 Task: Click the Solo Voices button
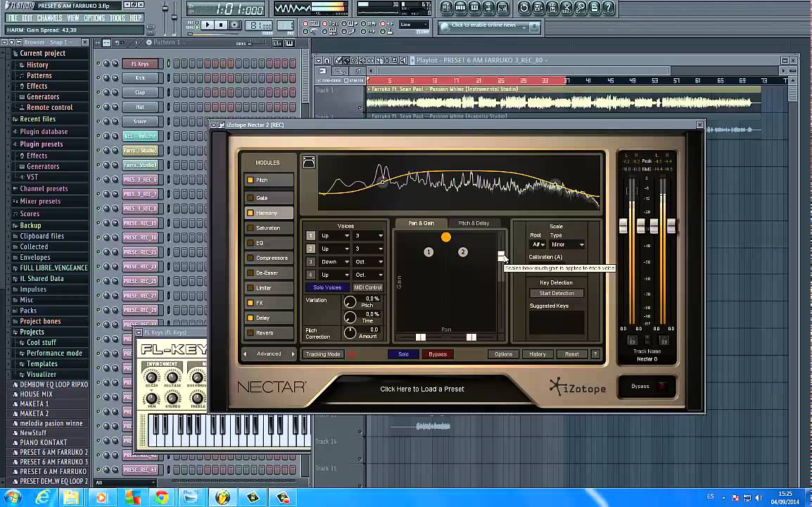tap(327, 287)
